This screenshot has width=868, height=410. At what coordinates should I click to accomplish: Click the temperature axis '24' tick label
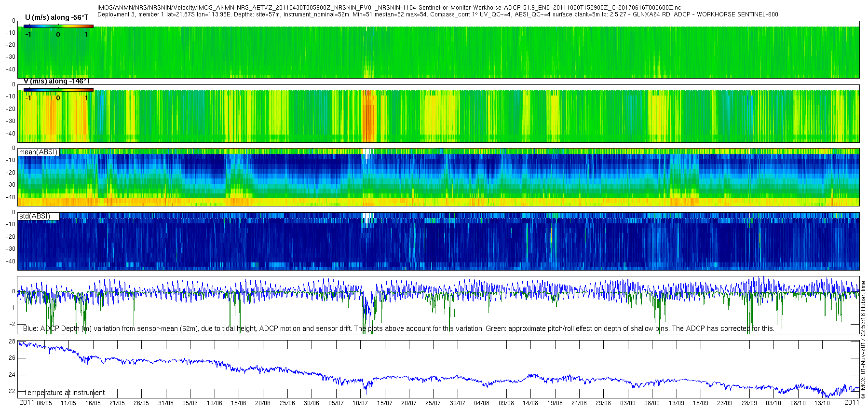12,375
